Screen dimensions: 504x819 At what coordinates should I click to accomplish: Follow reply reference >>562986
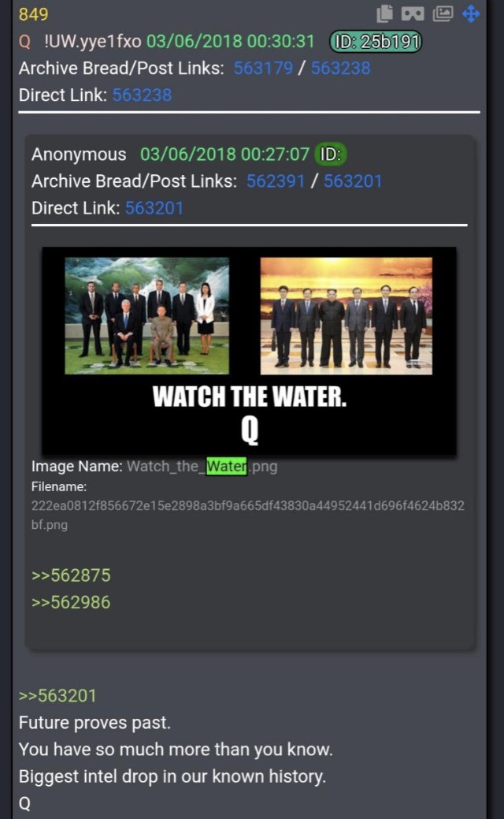click(x=71, y=602)
